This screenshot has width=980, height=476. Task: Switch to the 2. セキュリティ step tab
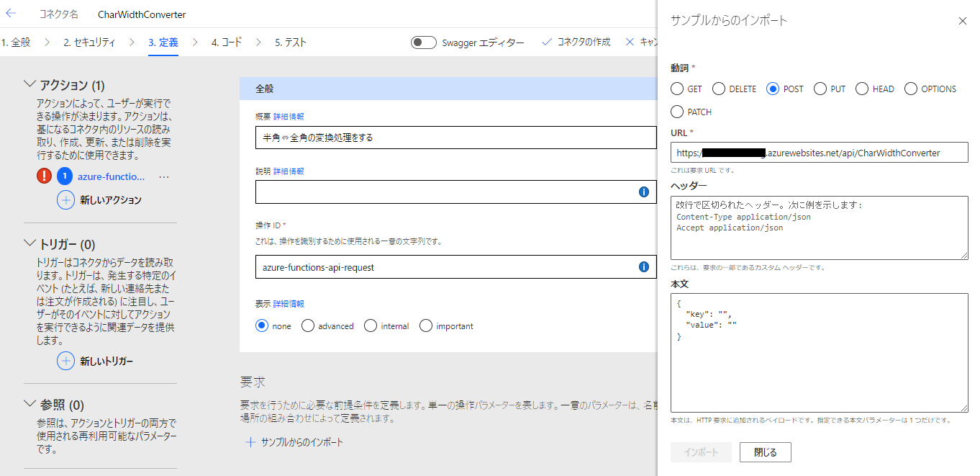[89, 42]
